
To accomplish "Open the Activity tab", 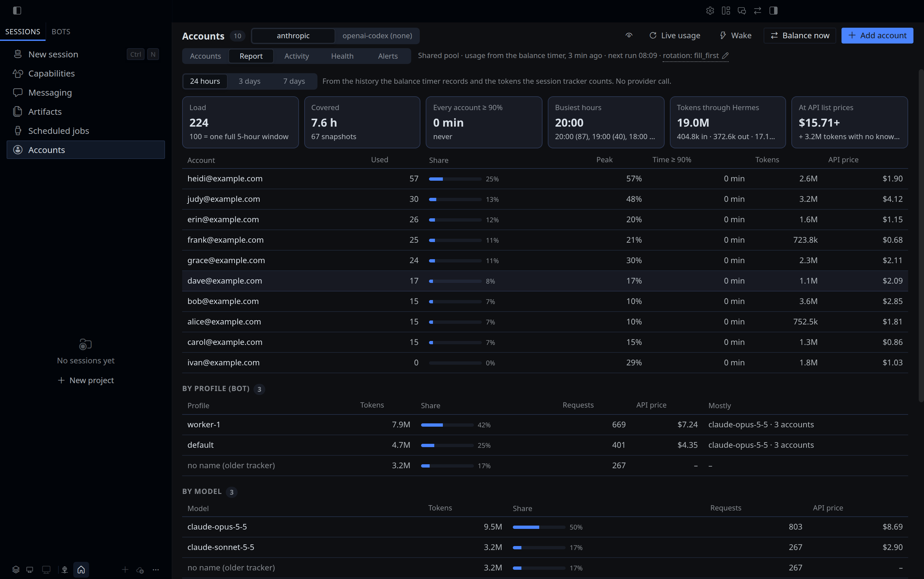I will pyautogui.click(x=297, y=56).
